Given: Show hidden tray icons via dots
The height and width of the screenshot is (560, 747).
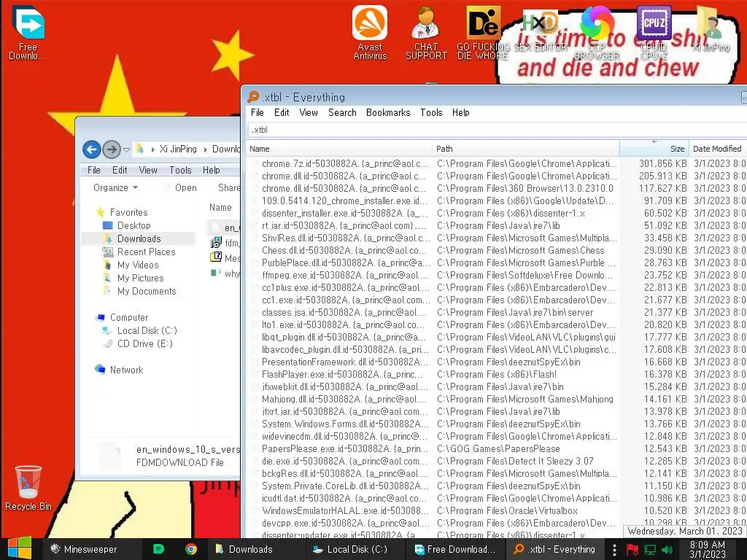Looking at the screenshot, I should (x=614, y=550).
